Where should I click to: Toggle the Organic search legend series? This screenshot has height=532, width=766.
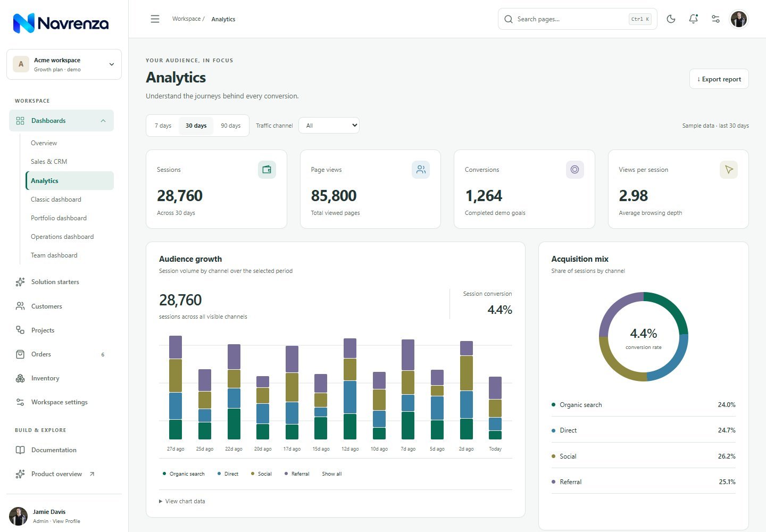184,474
